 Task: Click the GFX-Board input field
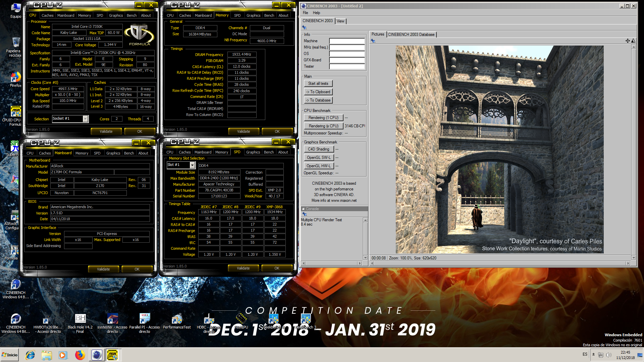(347, 60)
